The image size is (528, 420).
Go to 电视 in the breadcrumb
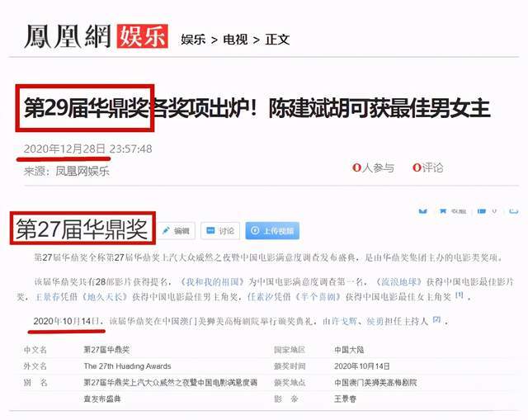coord(235,40)
